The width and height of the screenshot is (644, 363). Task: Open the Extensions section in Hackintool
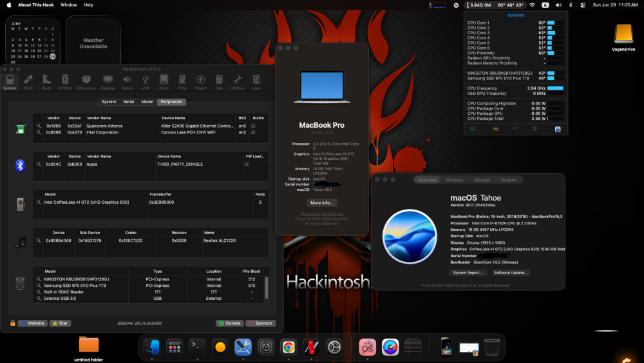(86, 82)
